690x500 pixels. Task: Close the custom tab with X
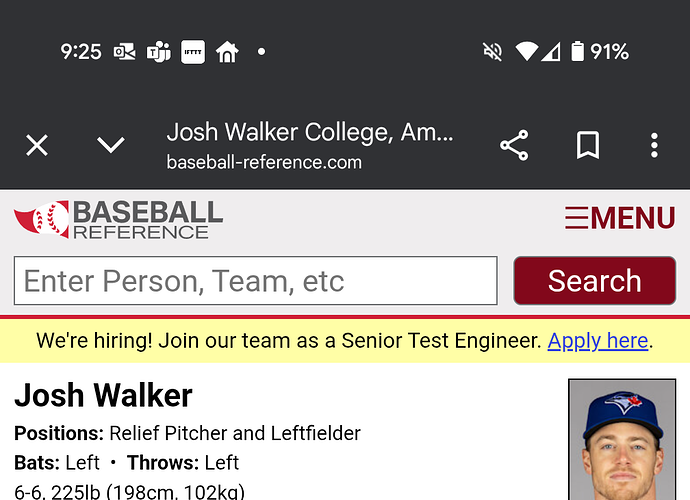pos(37,145)
